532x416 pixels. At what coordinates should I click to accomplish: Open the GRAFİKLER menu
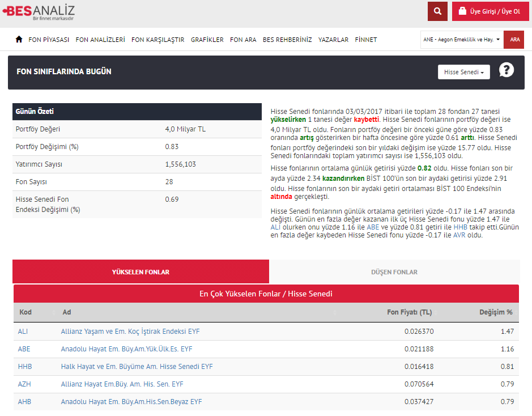[207, 40]
